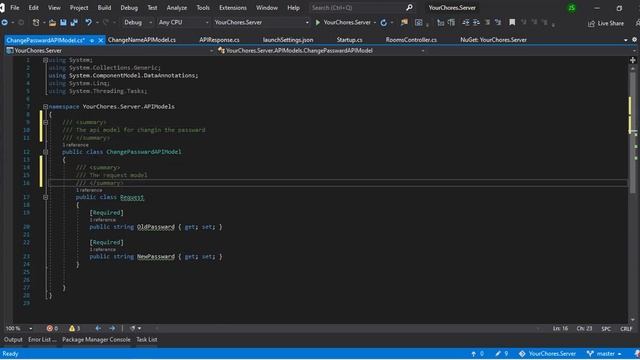Collapse the using directives block
This screenshot has width=640, height=360.
[x=45, y=60]
